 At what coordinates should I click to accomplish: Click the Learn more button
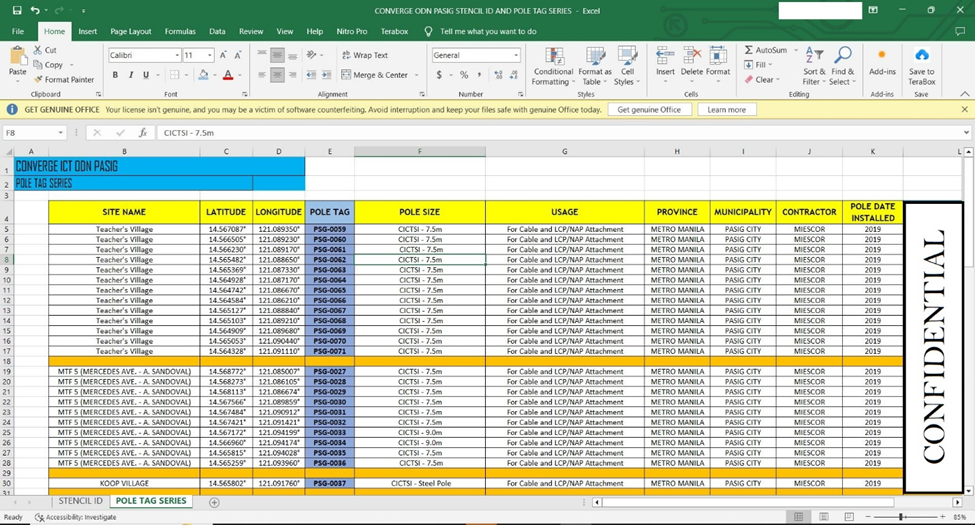point(726,109)
